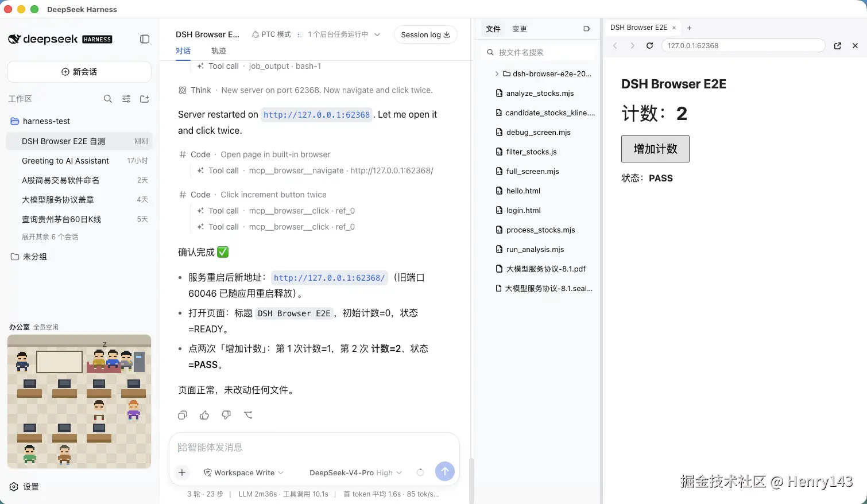Expand the Code step 'Open page in built-in browser'
867x504 pixels.
click(254, 154)
